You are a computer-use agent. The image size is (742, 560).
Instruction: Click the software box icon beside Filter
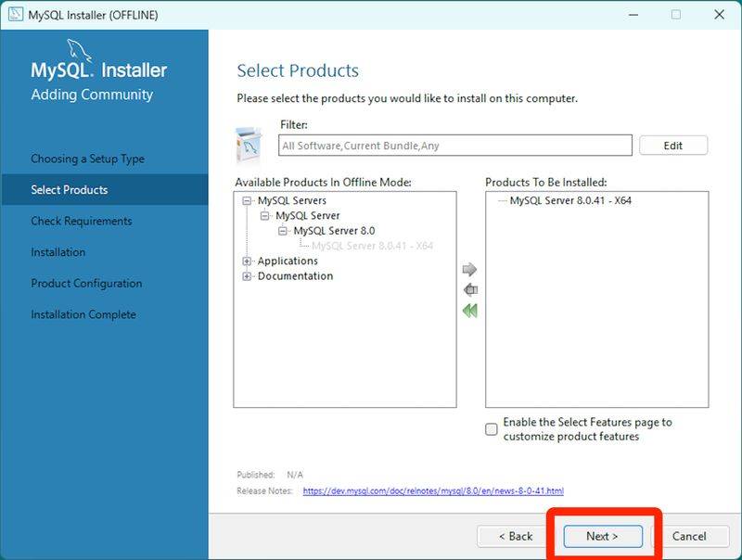tap(249, 145)
